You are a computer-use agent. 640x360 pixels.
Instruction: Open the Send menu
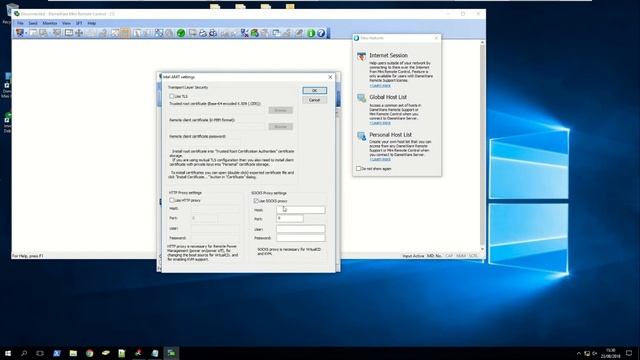[33, 23]
